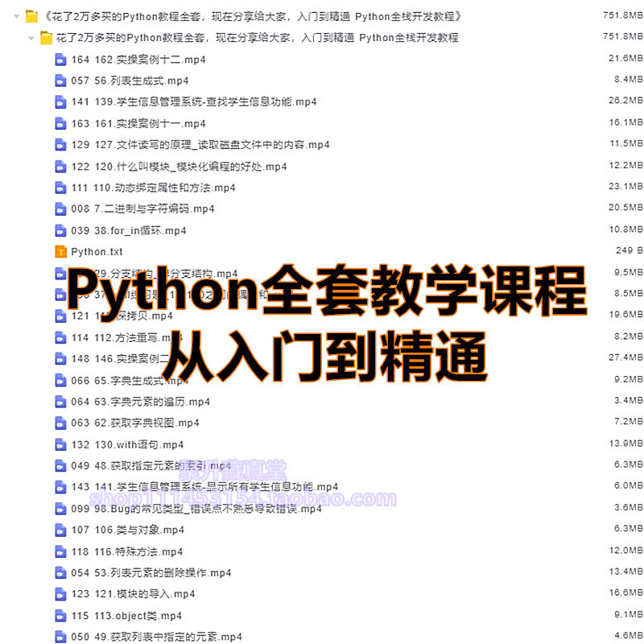Viewport: 644px width, 644px height.
Task: Click the nested yellow subfolder icon
Action: pos(46,38)
